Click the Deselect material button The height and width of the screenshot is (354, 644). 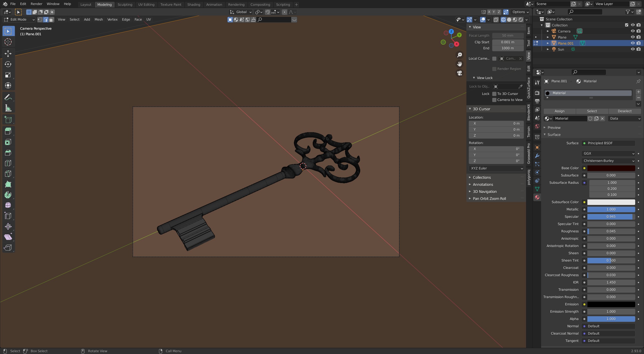coord(624,111)
